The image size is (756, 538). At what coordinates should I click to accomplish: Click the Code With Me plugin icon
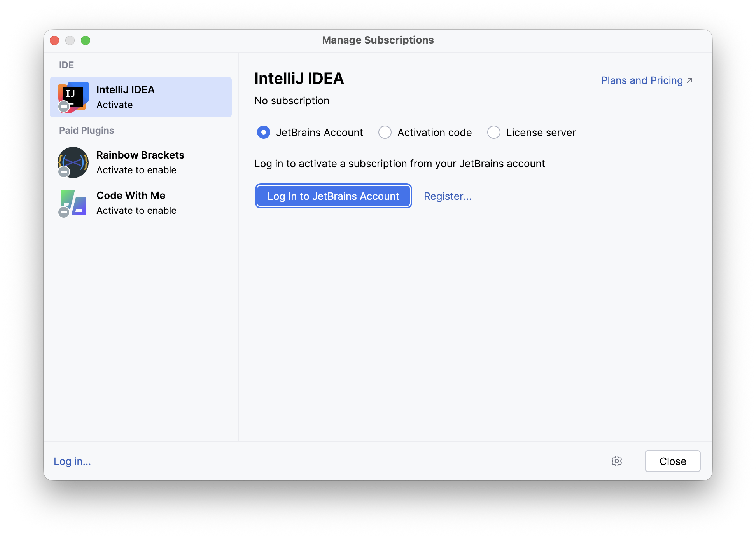click(73, 203)
